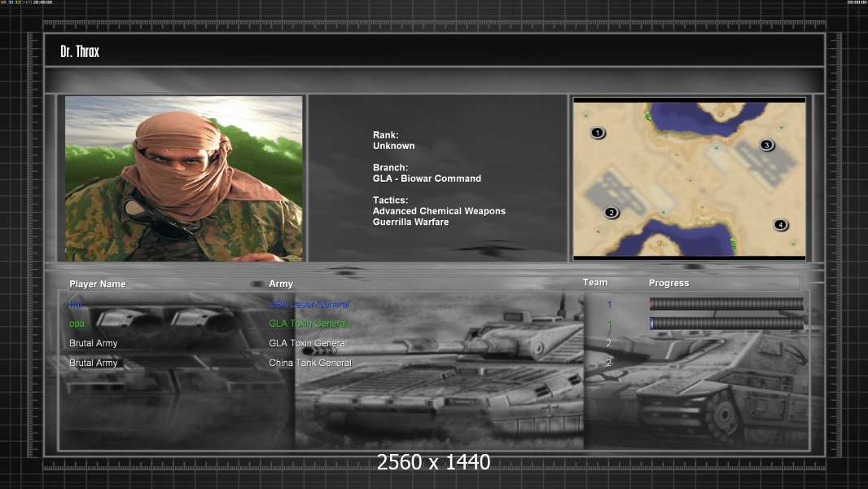Click the green GLA Toxin General progress bar
Image resolution: width=868 pixels, height=489 pixels.
point(726,324)
